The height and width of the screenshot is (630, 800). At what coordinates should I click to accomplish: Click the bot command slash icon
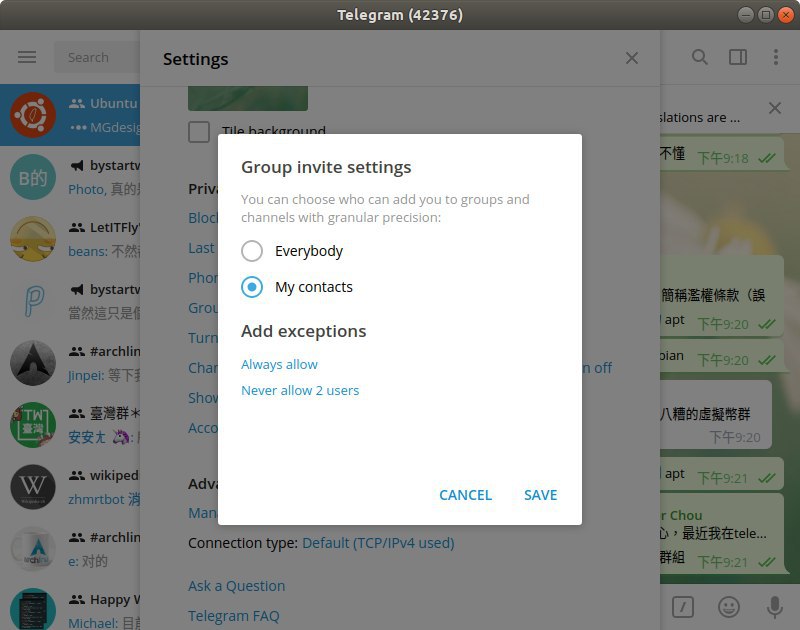point(683,607)
